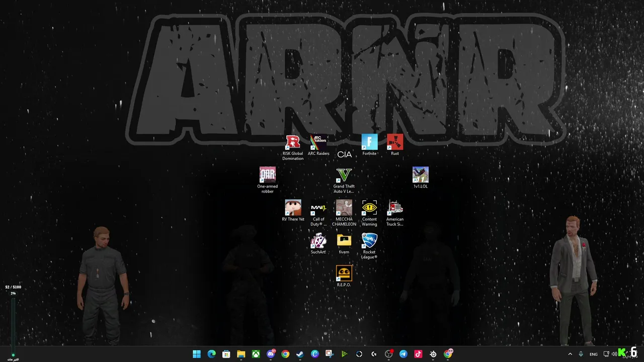The image size is (644, 362).
Task: Select the Content Warning shortcut
Action: click(x=369, y=213)
